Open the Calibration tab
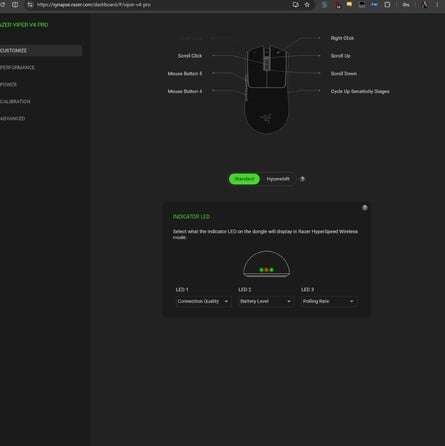Image resolution: width=445 pixels, height=446 pixels. (x=15, y=101)
